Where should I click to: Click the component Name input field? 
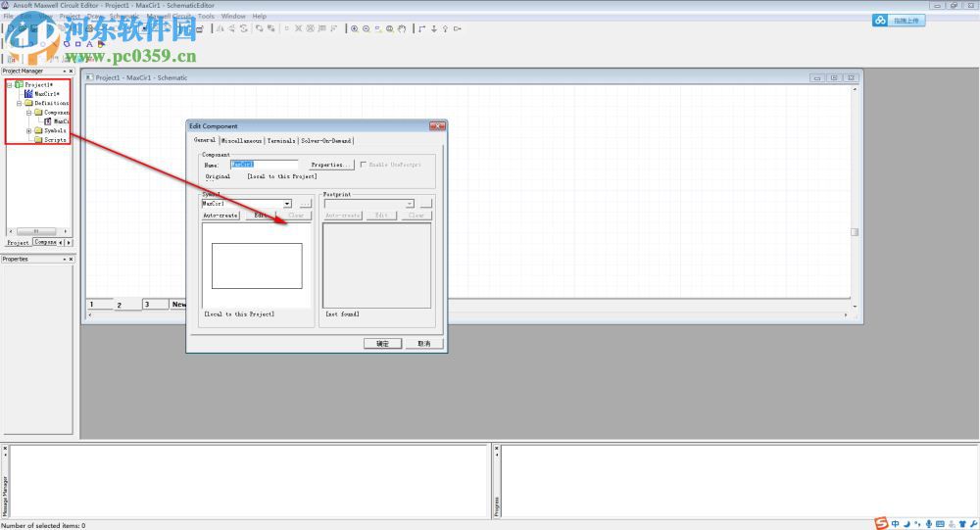[x=264, y=165]
